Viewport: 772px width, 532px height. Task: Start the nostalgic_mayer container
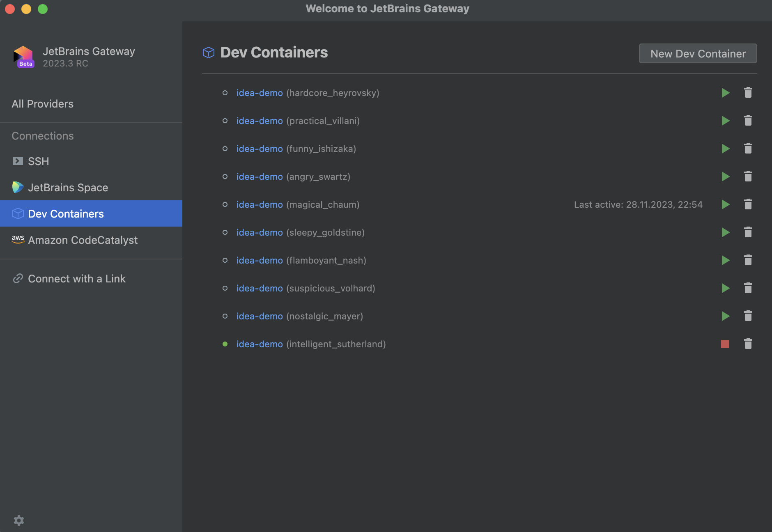[726, 316]
